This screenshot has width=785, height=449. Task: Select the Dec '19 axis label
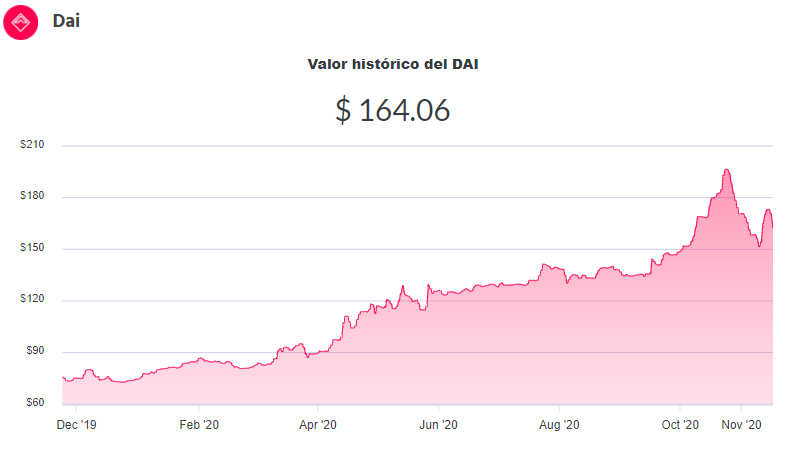(x=76, y=425)
